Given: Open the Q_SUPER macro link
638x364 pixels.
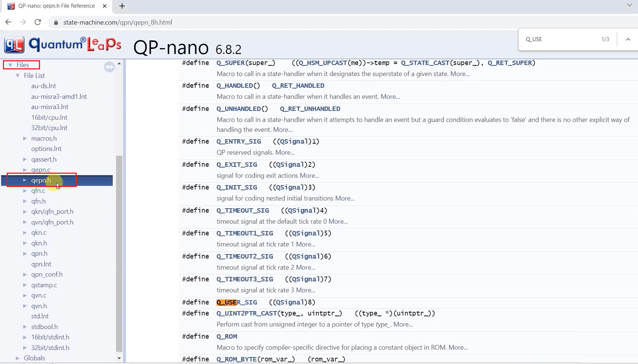Looking at the screenshot, I should pyautogui.click(x=231, y=63).
